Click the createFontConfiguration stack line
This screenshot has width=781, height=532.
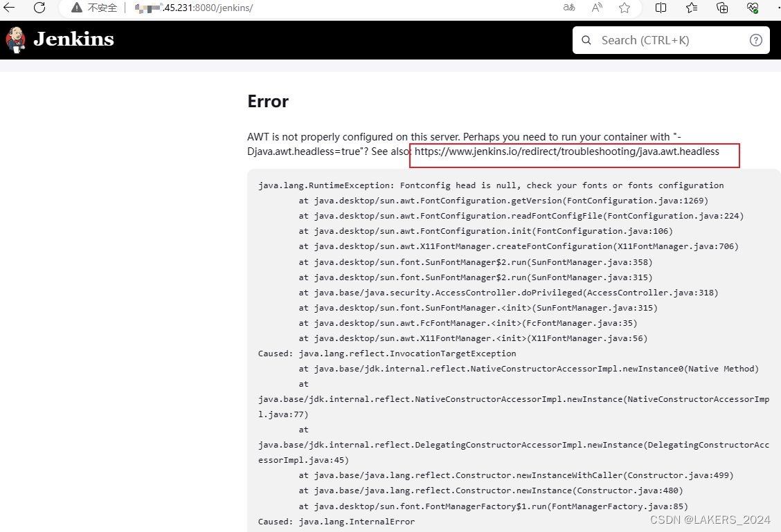click(519, 246)
